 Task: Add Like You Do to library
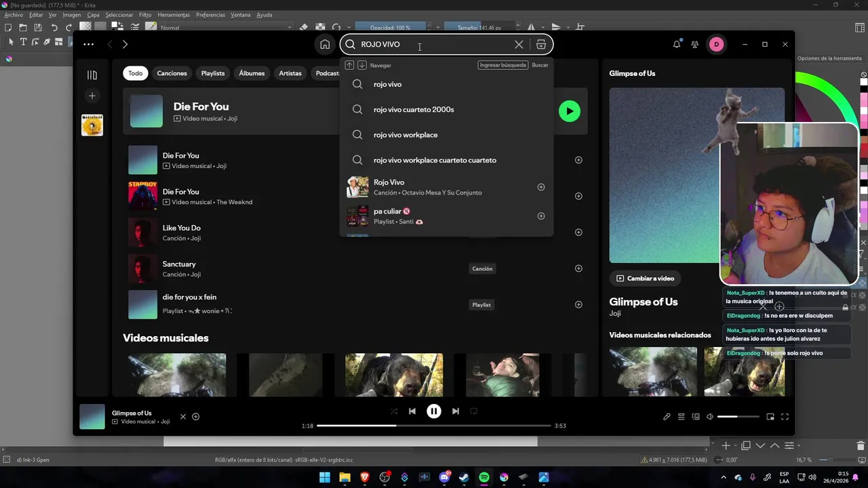coord(578,232)
